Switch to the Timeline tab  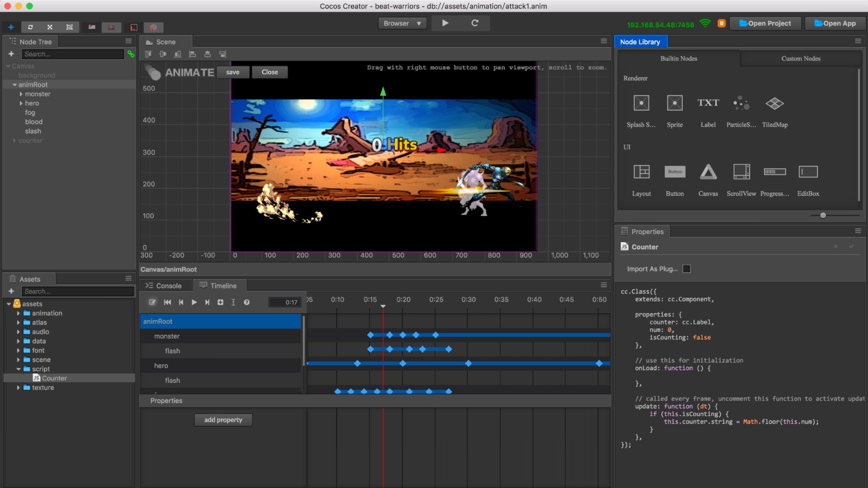coord(223,286)
